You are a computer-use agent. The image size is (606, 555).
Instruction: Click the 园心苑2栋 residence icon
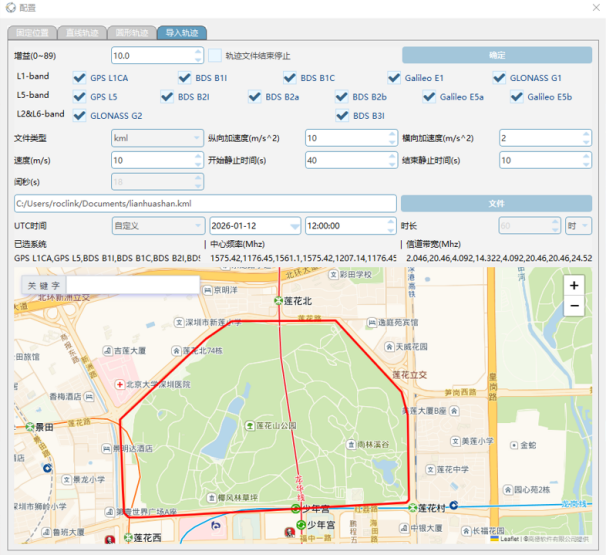point(508,490)
